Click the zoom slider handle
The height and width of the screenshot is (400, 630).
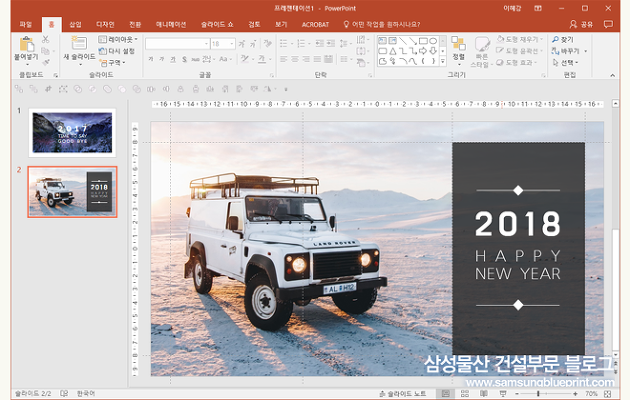coord(538,394)
